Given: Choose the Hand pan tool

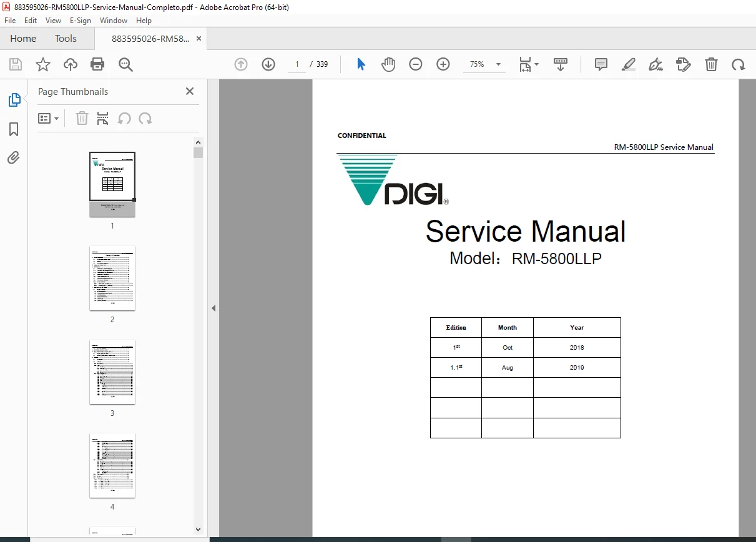Looking at the screenshot, I should coord(388,64).
